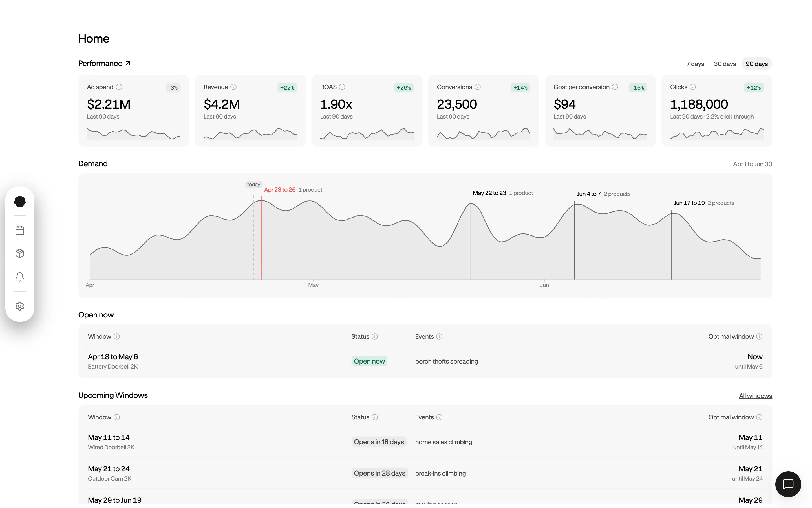Show info icon next to ROAS
Viewport: 812px width, 508px height.
(x=342, y=87)
